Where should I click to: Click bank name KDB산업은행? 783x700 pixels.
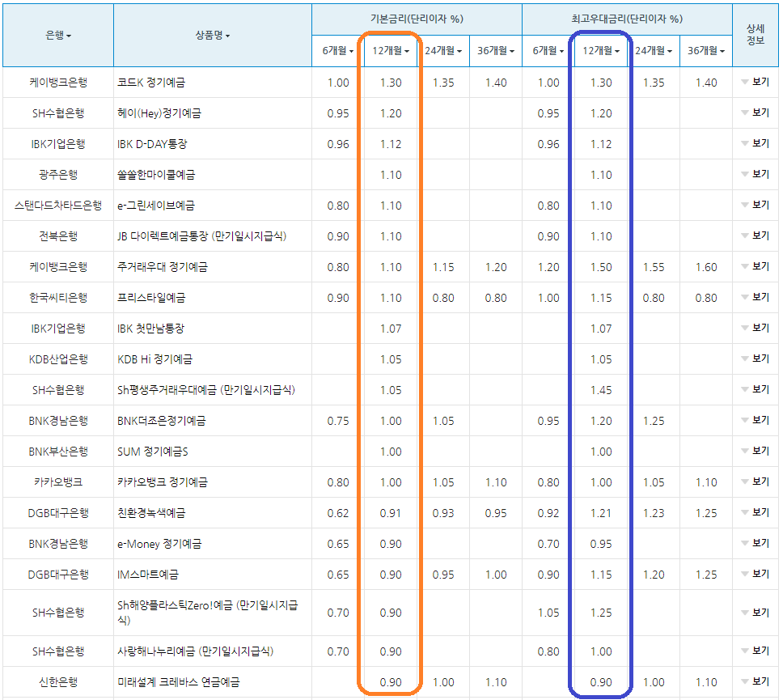[58, 359]
